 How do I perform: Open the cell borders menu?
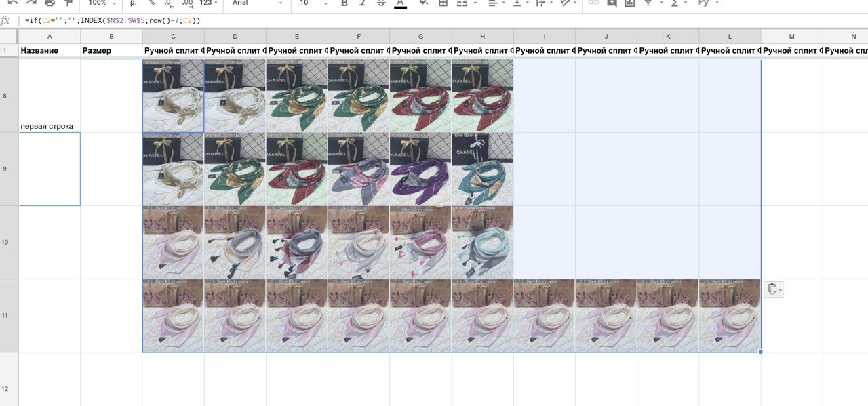coord(443,3)
